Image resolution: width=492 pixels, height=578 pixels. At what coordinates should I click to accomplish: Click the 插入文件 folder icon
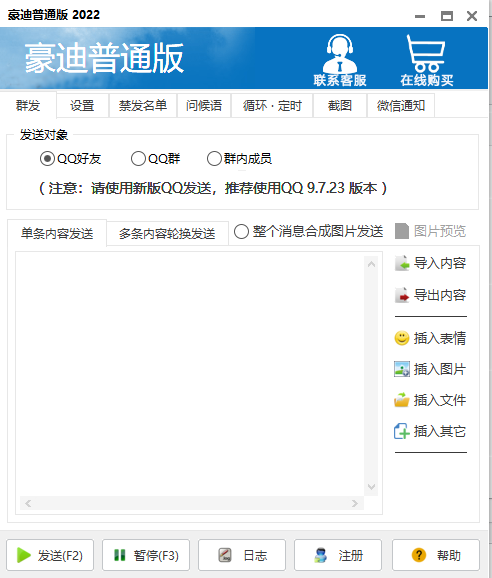coord(402,400)
